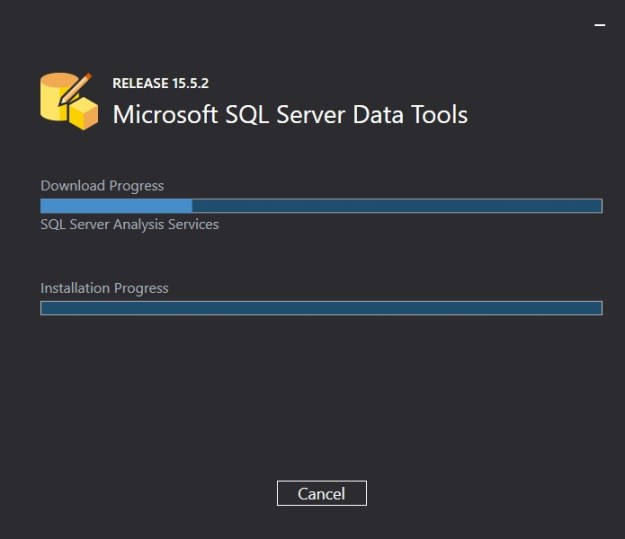The width and height of the screenshot is (625, 539).
Task: Minimize the installer window
Action: tap(600, 25)
